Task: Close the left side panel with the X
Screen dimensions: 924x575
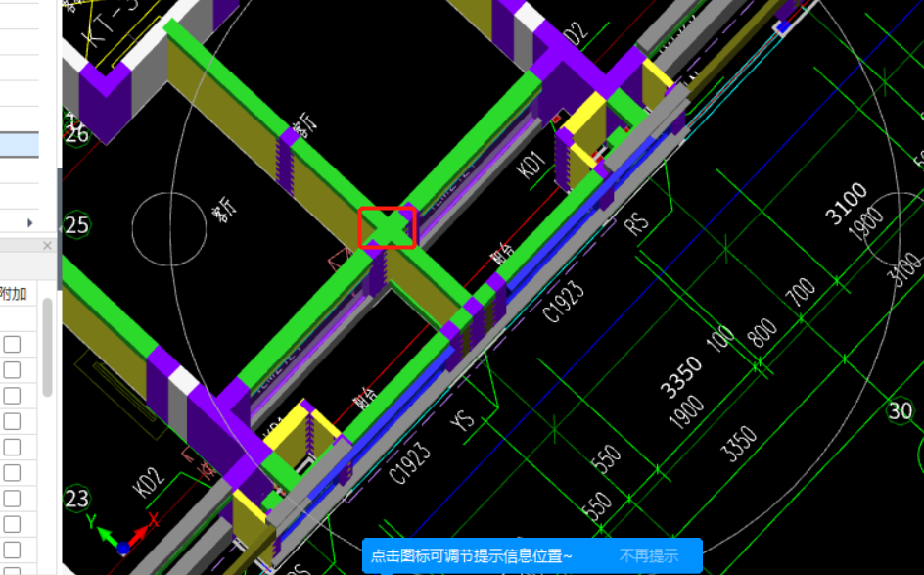Action: 48,245
